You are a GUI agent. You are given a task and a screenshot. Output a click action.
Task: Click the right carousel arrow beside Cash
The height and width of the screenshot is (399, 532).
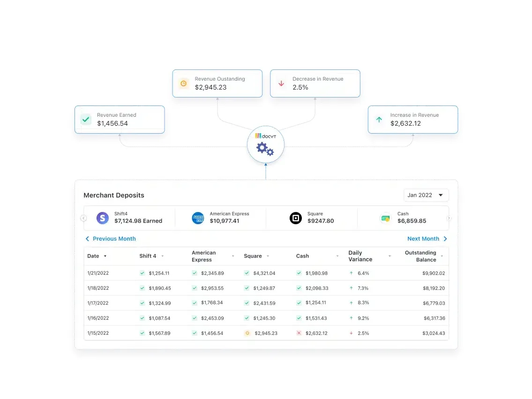(x=449, y=218)
